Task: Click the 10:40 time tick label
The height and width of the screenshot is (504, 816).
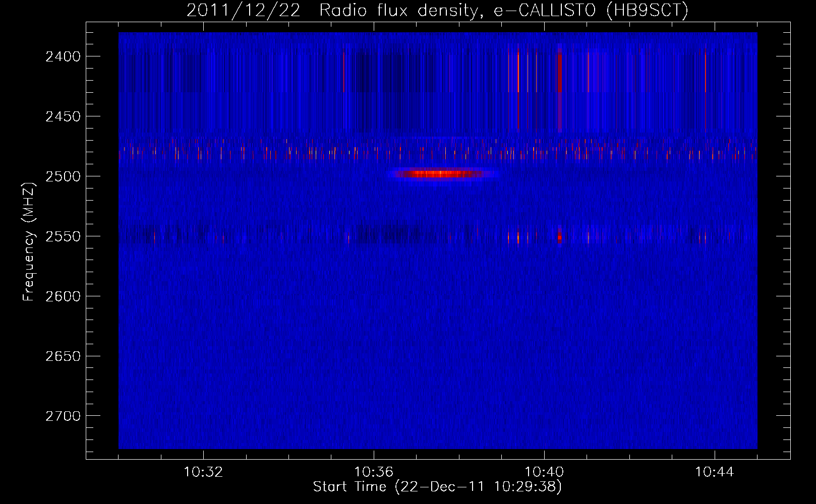Action: [544, 472]
